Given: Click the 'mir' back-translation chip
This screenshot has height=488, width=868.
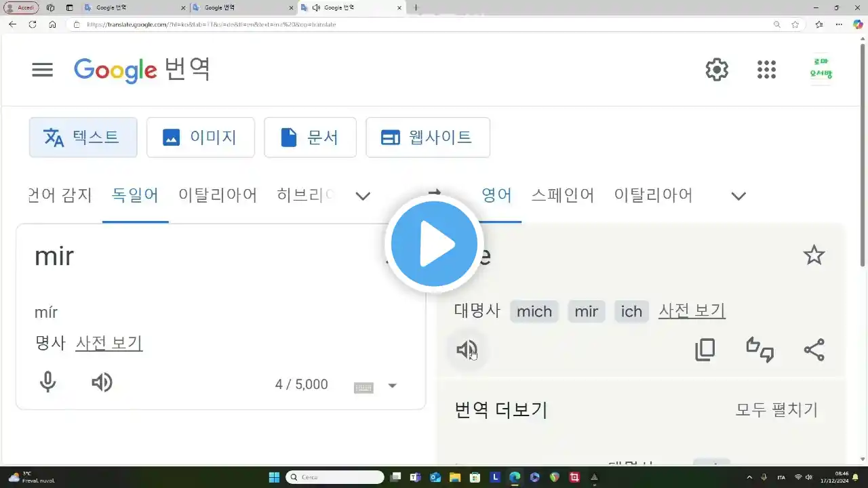Looking at the screenshot, I should pyautogui.click(x=587, y=311).
